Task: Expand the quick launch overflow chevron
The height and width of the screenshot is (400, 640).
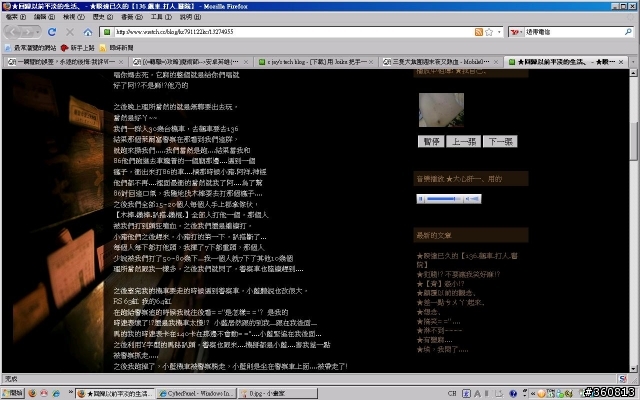Action: [x=71, y=392]
